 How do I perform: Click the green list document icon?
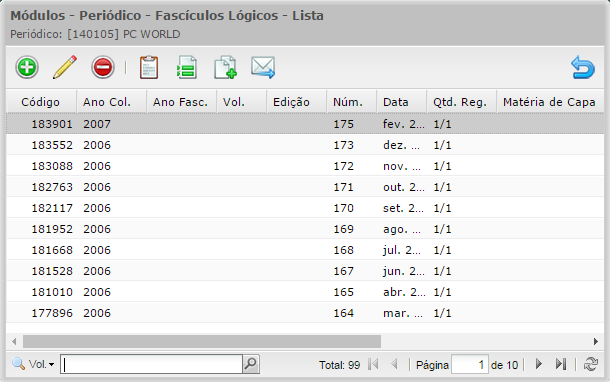pos(187,68)
